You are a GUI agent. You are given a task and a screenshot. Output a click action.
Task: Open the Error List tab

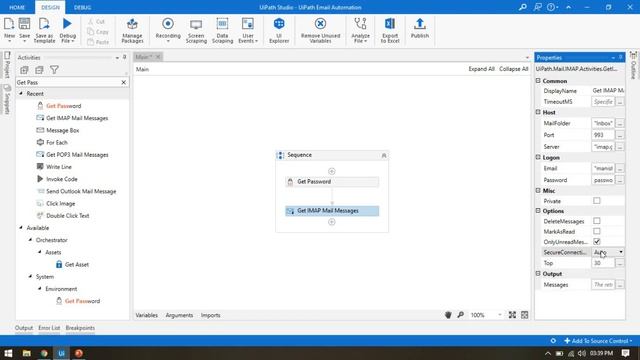pos(49,328)
